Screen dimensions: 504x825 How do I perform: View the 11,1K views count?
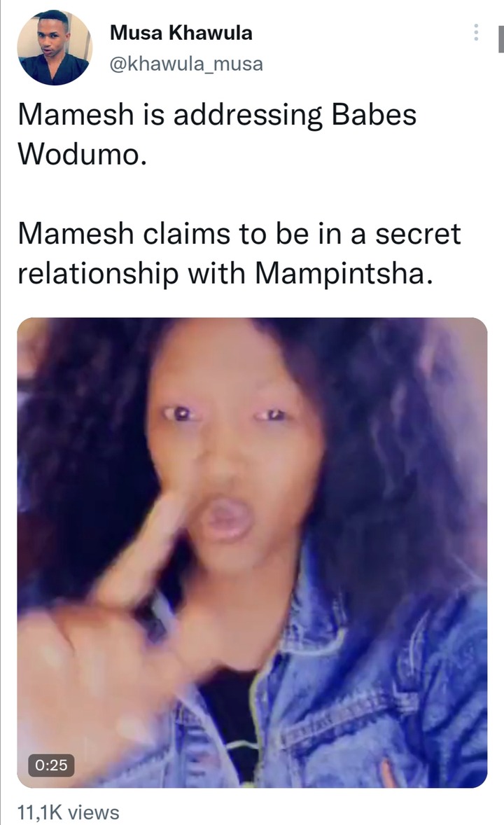pos(69,812)
